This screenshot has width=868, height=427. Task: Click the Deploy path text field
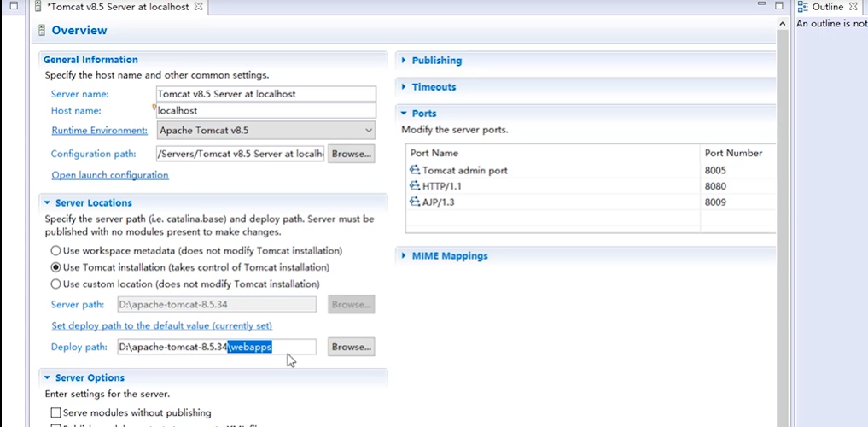point(217,347)
